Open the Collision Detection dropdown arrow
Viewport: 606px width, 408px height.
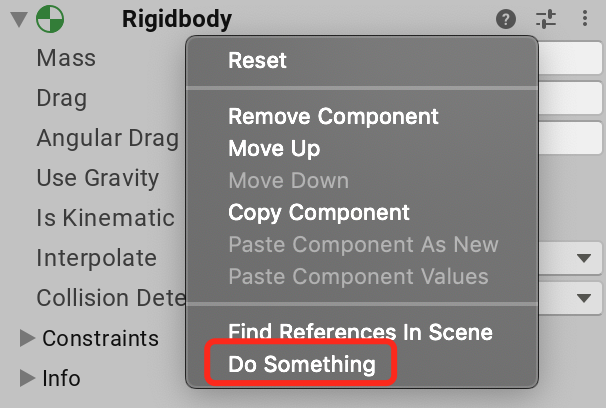[x=584, y=298]
